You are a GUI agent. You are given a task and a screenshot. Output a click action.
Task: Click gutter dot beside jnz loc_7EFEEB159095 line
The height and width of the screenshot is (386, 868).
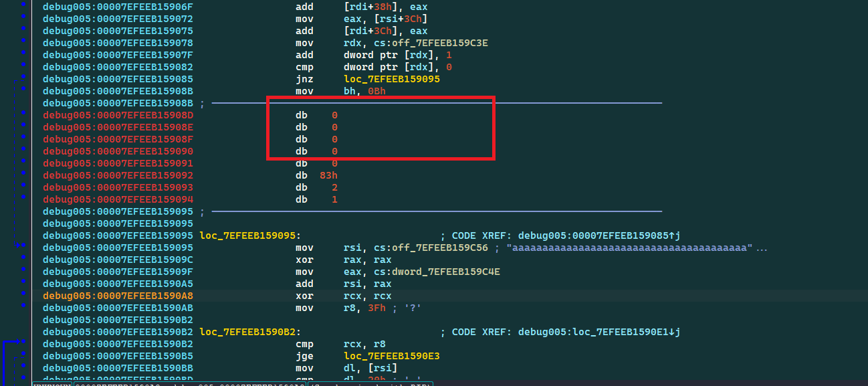coord(23,80)
